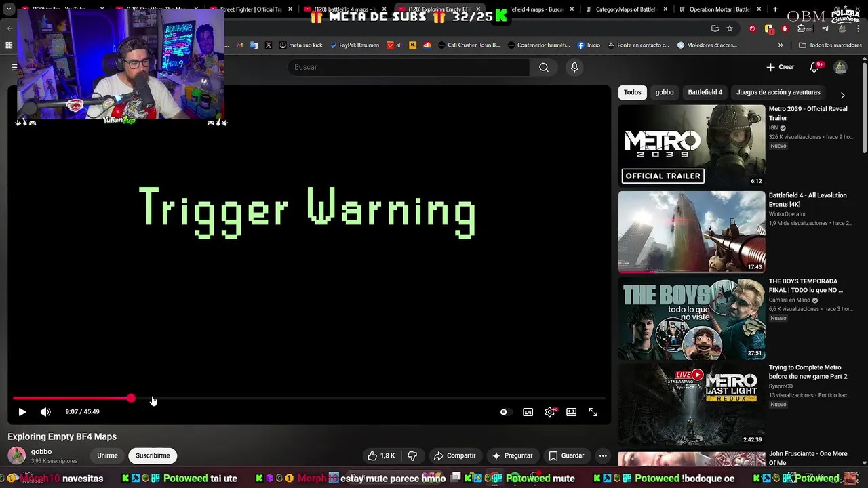Open the Compartir share dialog

point(454,455)
